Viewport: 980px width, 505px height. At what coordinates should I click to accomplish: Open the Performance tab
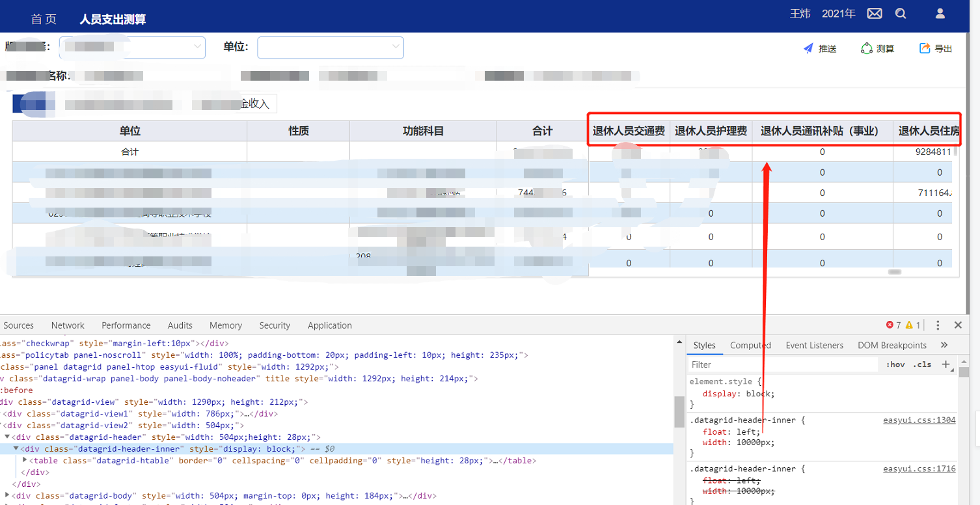pyautogui.click(x=126, y=325)
